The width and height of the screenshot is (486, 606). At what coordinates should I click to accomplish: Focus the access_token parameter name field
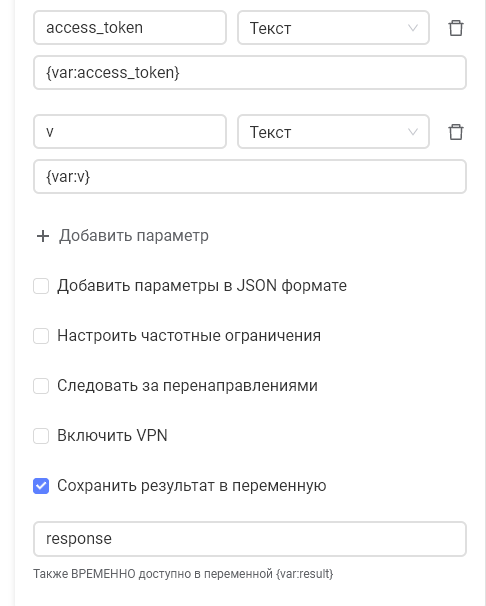[x=130, y=28]
